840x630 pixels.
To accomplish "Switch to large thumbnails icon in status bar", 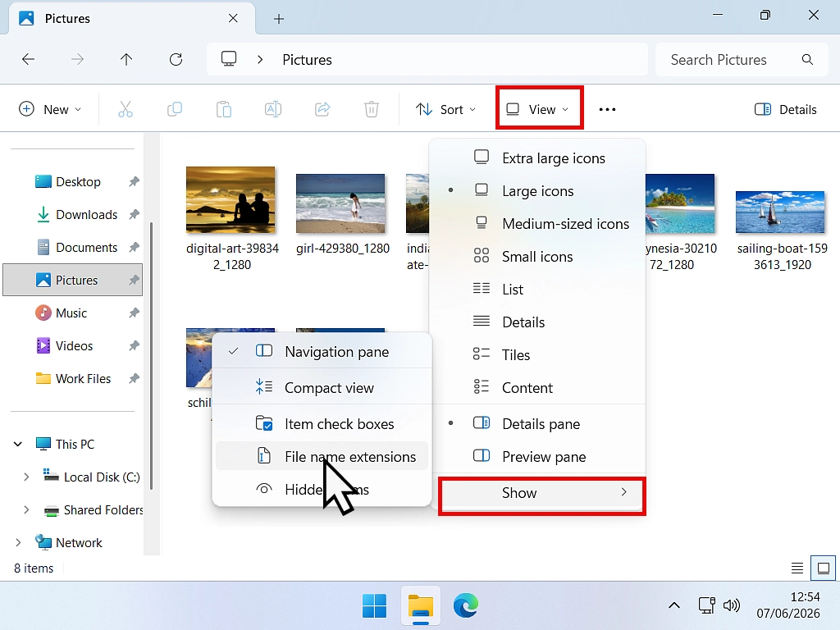I will pyautogui.click(x=824, y=568).
